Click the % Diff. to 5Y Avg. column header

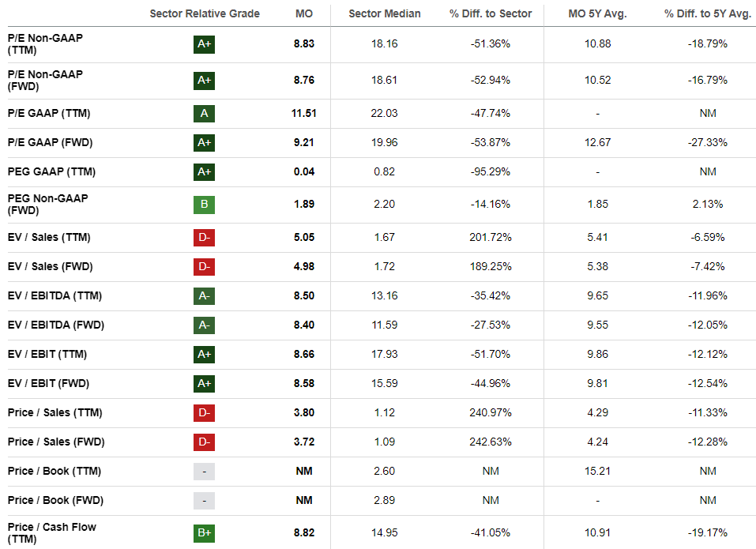tap(708, 13)
